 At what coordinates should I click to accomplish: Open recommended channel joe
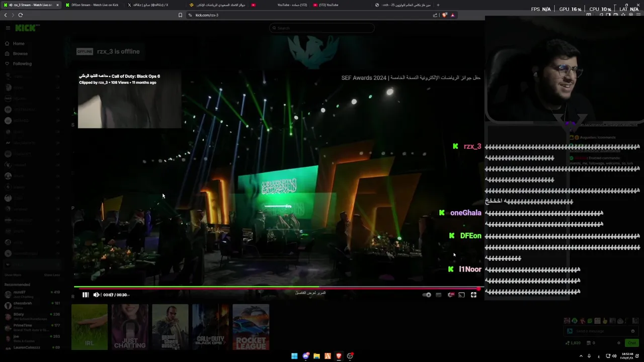tap(32, 338)
